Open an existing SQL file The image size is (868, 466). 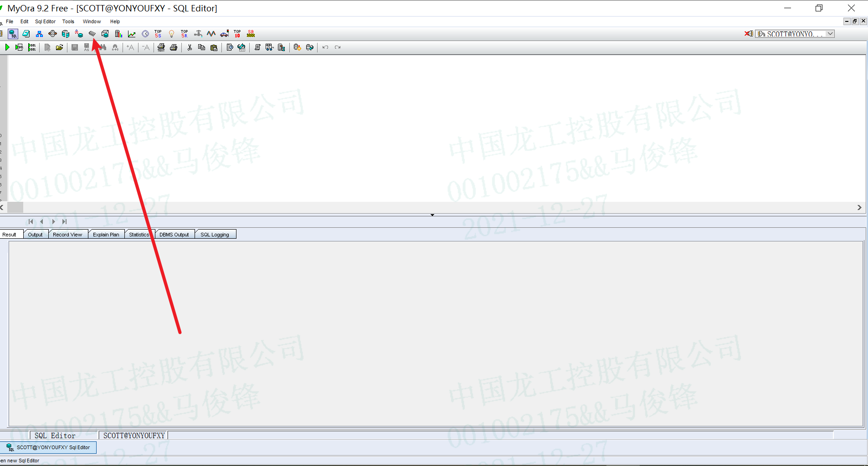click(59, 47)
